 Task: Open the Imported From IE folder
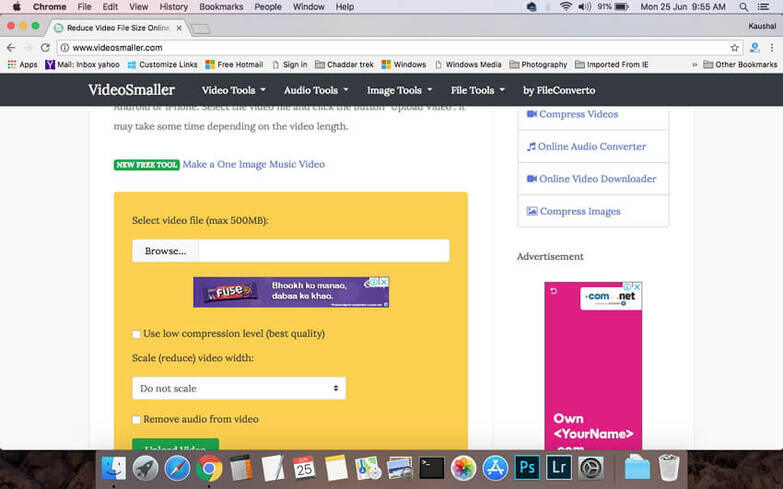coord(612,64)
